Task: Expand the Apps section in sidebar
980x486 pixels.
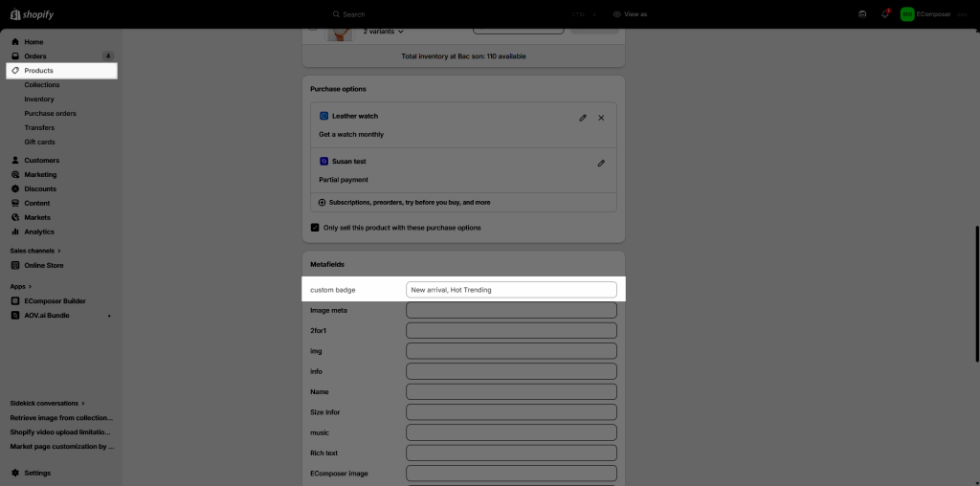Action: point(21,286)
